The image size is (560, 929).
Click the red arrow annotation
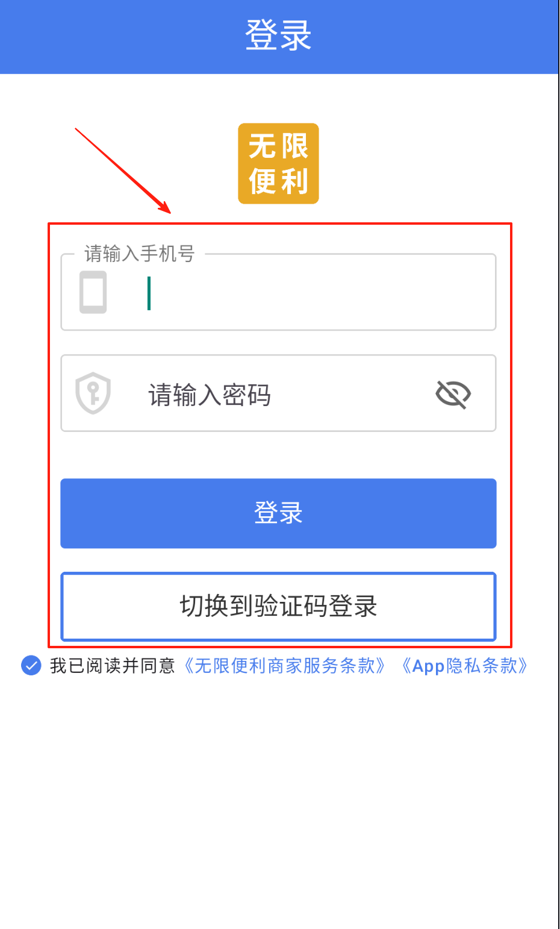point(123,170)
